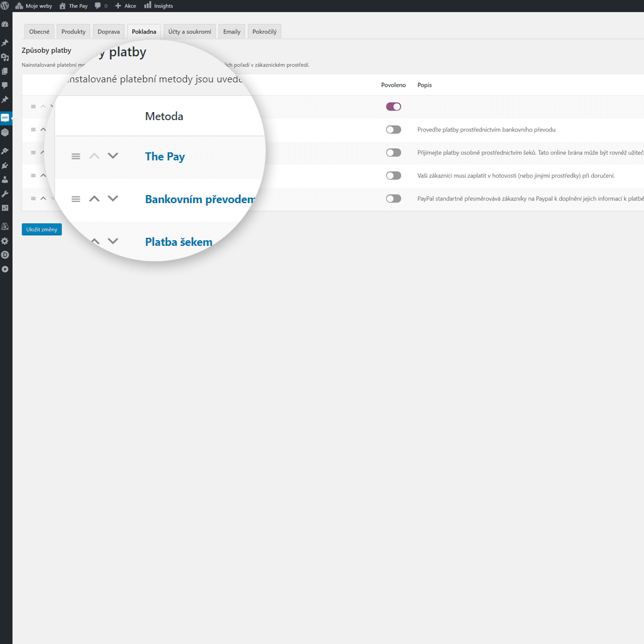Open The Pay payment method link
The width and height of the screenshot is (644, 644).
(165, 157)
